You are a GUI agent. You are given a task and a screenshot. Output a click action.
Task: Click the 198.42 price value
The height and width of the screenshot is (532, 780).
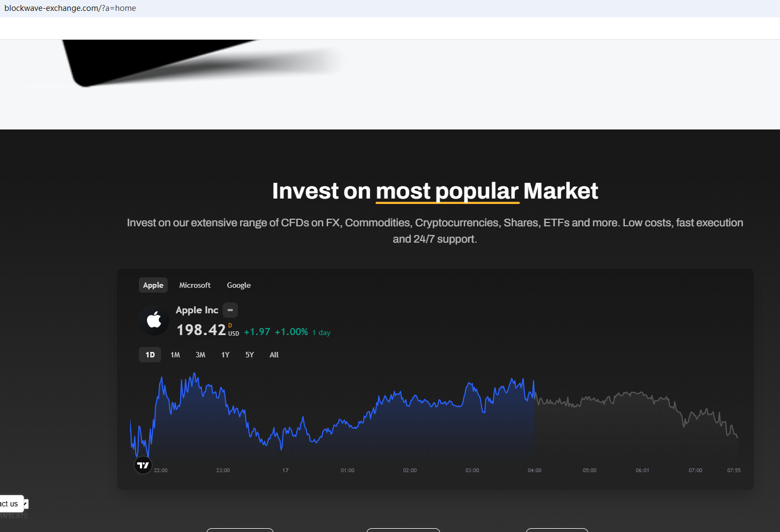tap(201, 330)
